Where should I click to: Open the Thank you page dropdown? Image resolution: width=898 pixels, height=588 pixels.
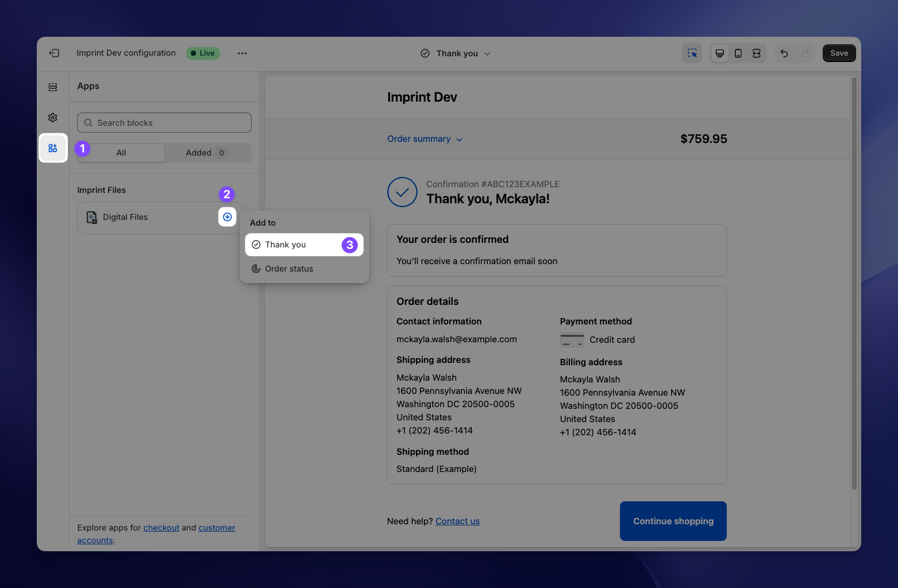pyautogui.click(x=456, y=53)
